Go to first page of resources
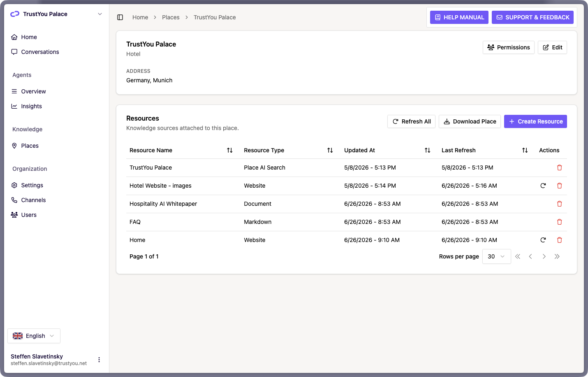The image size is (588, 377). coord(518,256)
